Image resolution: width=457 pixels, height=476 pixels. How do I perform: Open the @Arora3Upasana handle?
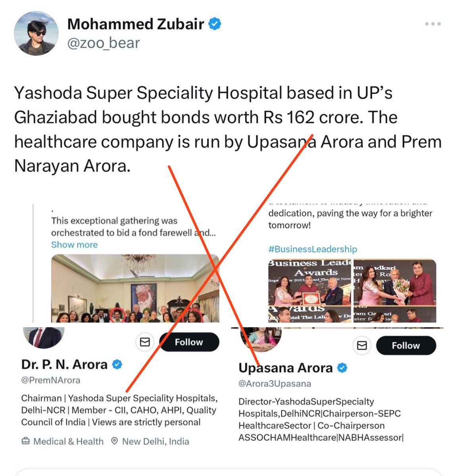click(275, 384)
